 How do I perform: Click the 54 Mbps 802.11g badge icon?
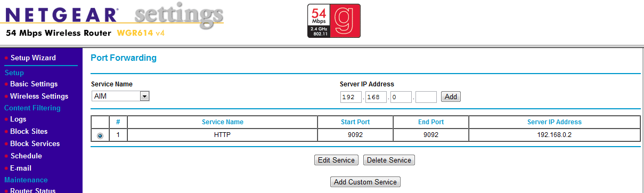pos(334,21)
